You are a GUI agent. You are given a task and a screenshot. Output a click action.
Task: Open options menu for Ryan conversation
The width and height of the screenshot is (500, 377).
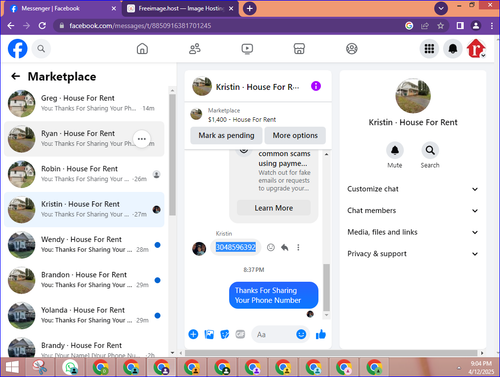(x=142, y=139)
